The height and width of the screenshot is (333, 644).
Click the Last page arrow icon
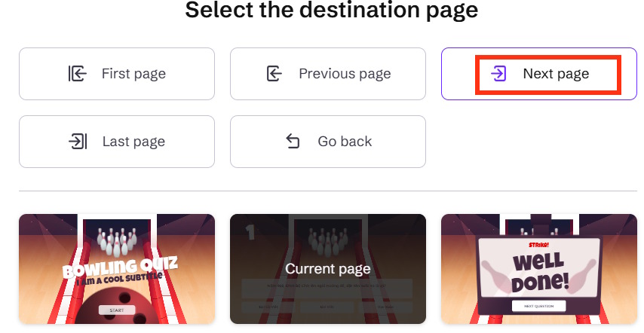click(78, 142)
